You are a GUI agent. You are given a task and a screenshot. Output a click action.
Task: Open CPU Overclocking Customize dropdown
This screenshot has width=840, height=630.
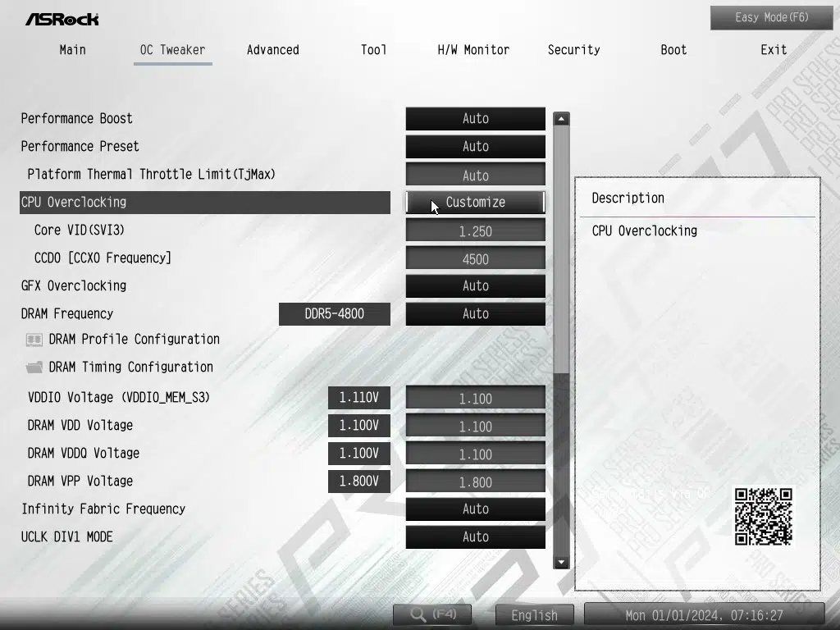475,203
